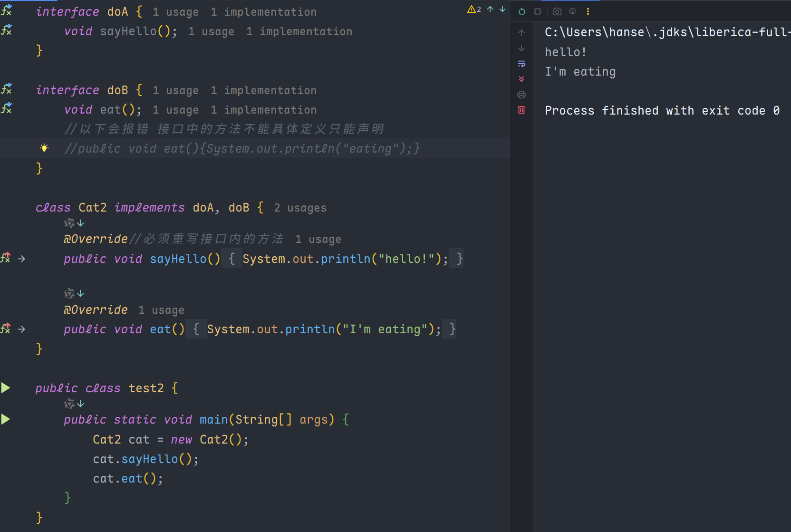Click '1 usage' hint on interface doA line
This screenshot has width=791, height=532.
(175, 12)
